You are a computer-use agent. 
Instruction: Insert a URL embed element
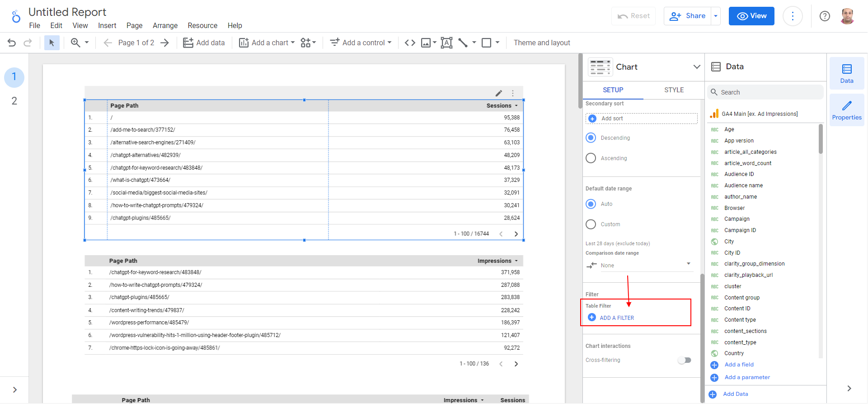coord(410,43)
